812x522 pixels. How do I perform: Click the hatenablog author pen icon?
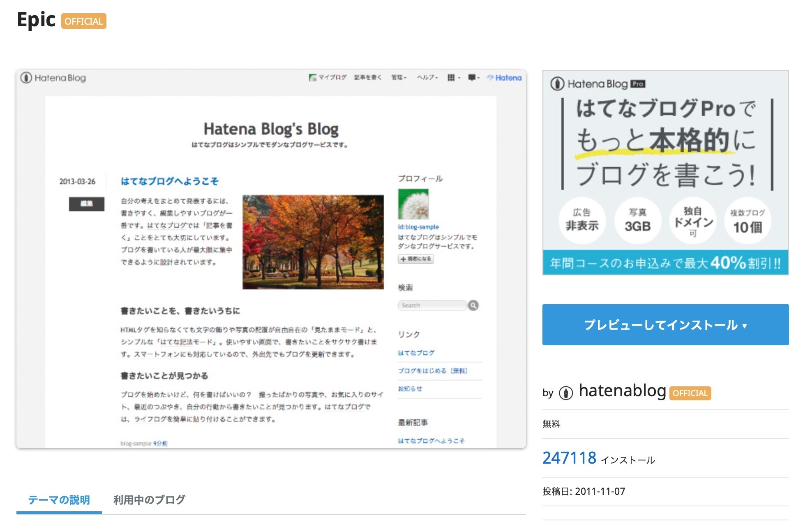(x=566, y=393)
